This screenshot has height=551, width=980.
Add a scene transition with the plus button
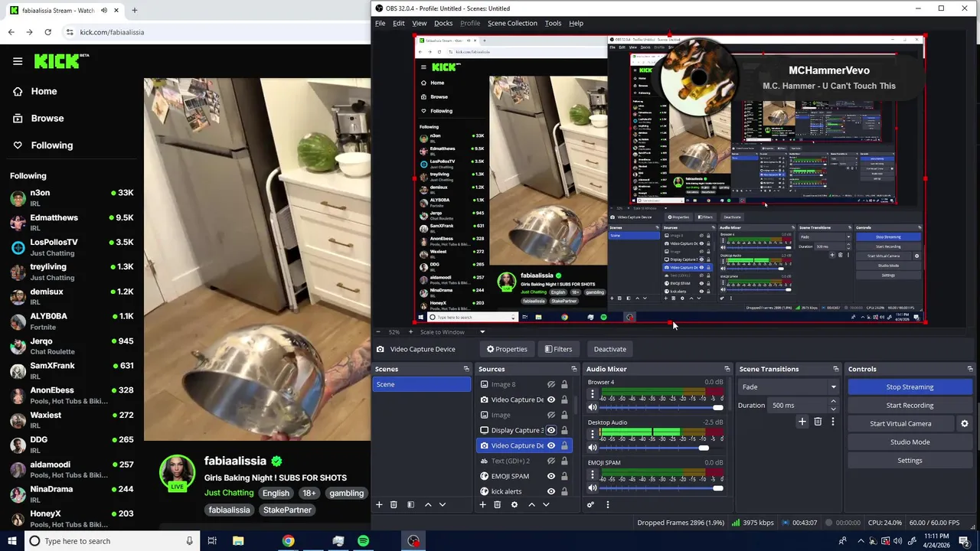click(802, 422)
